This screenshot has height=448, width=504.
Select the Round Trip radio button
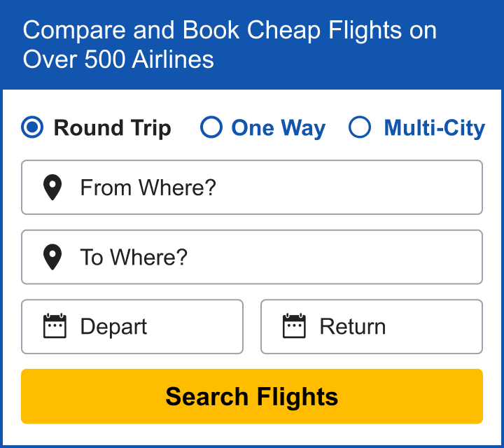[x=32, y=127]
